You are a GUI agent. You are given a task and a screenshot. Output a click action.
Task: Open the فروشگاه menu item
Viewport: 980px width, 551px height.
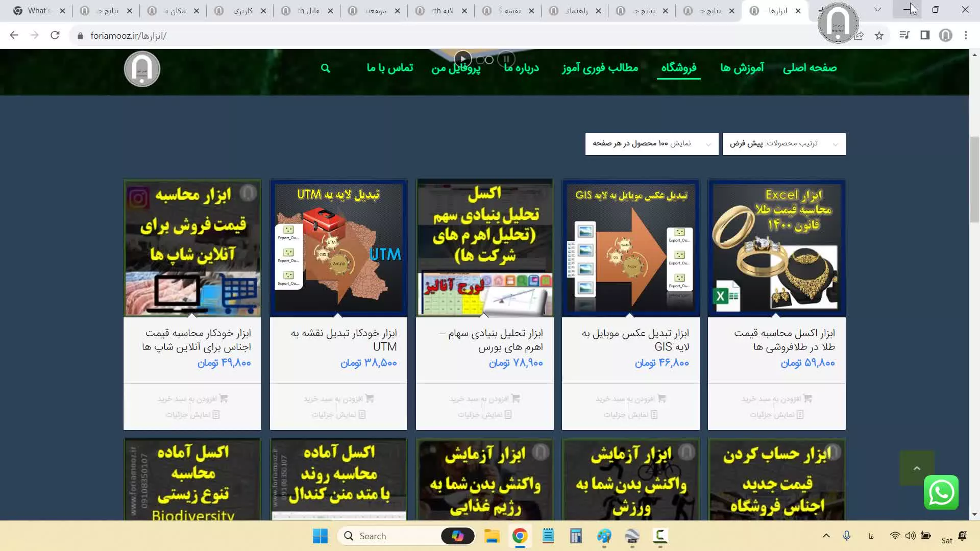coord(678,68)
